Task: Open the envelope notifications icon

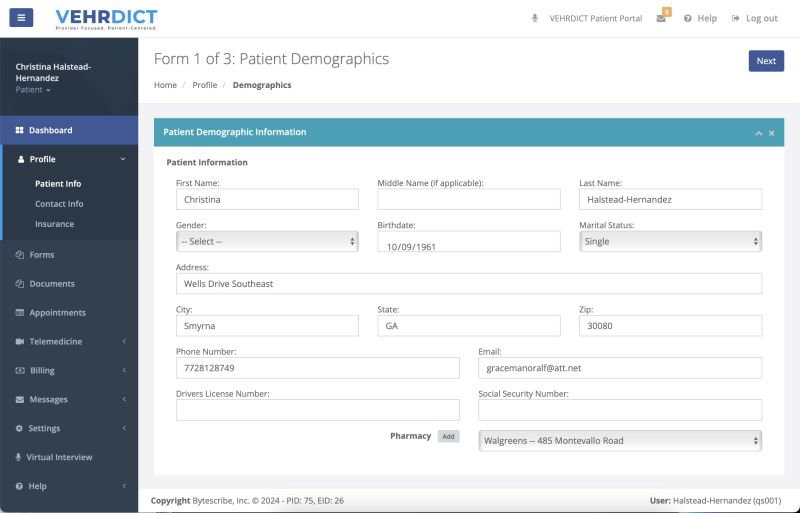Action: coord(661,18)
